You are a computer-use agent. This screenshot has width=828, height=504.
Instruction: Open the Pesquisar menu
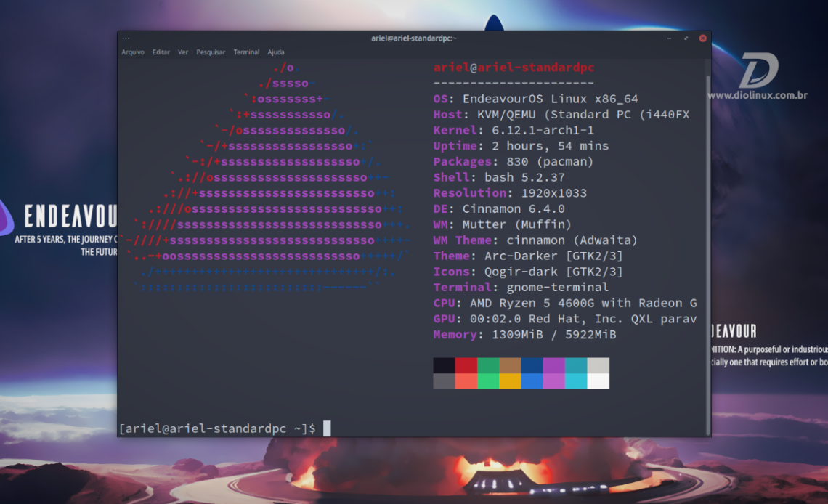(x=211, y=52)
